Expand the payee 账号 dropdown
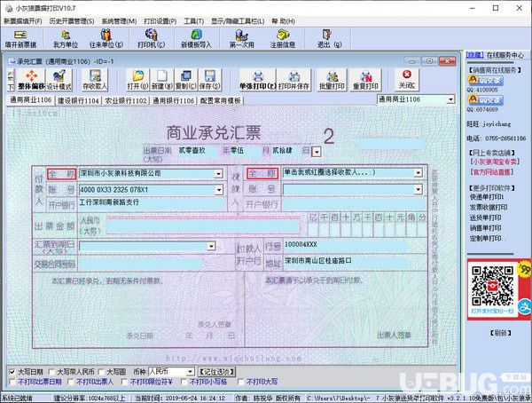Screen dimensions: 532x403 pos(418,189)
